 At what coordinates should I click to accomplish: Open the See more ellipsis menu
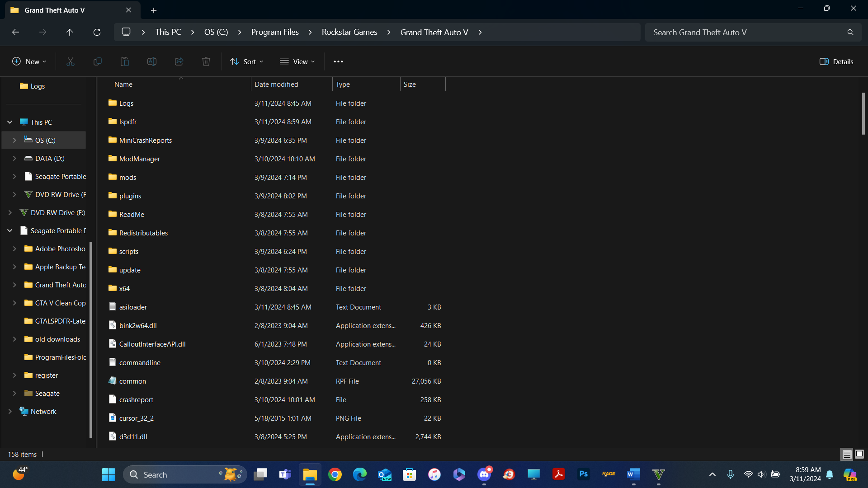point(338,61)
